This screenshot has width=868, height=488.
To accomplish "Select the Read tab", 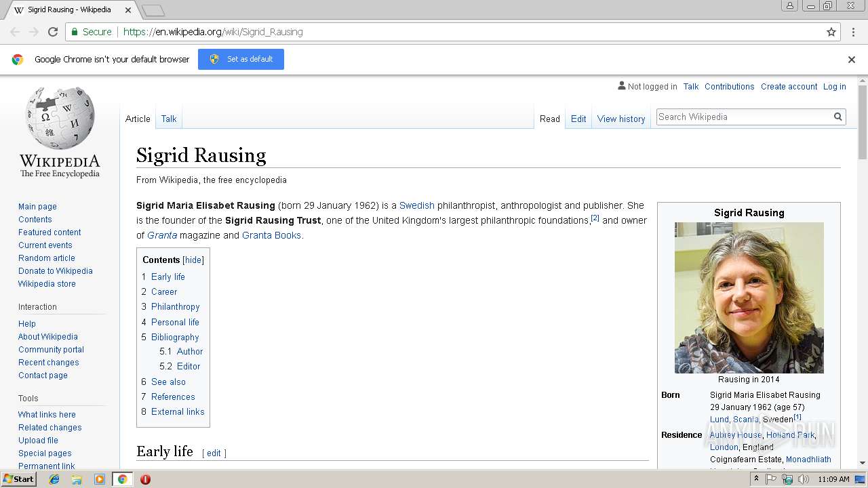I will (x=550, y=119).
